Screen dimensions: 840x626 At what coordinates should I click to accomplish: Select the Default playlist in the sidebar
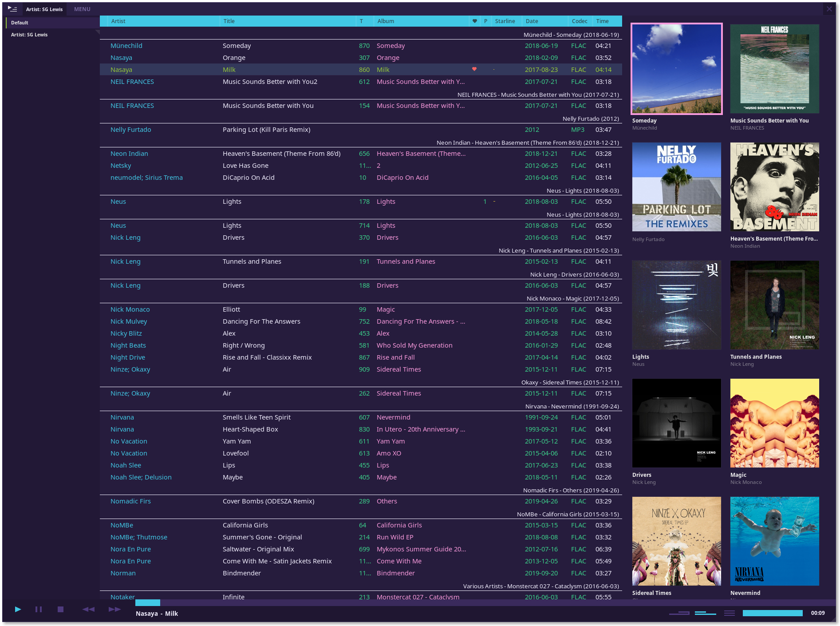click(20, 22)
